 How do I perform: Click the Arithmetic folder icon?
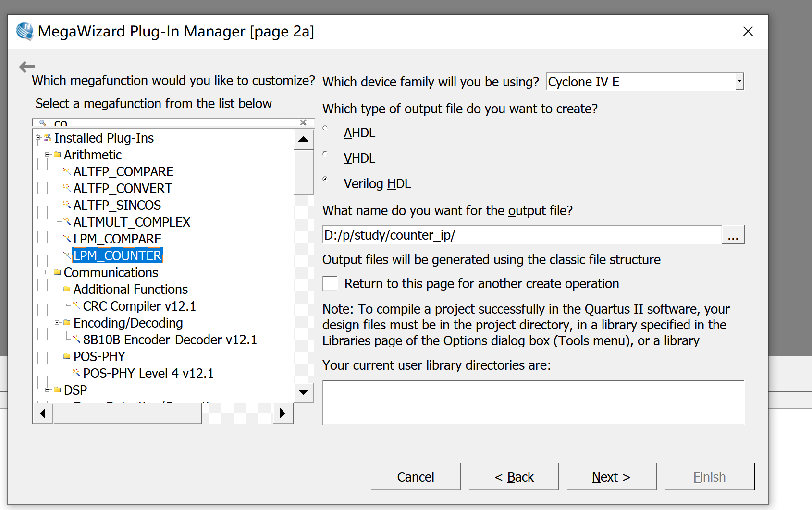[57, 155]
